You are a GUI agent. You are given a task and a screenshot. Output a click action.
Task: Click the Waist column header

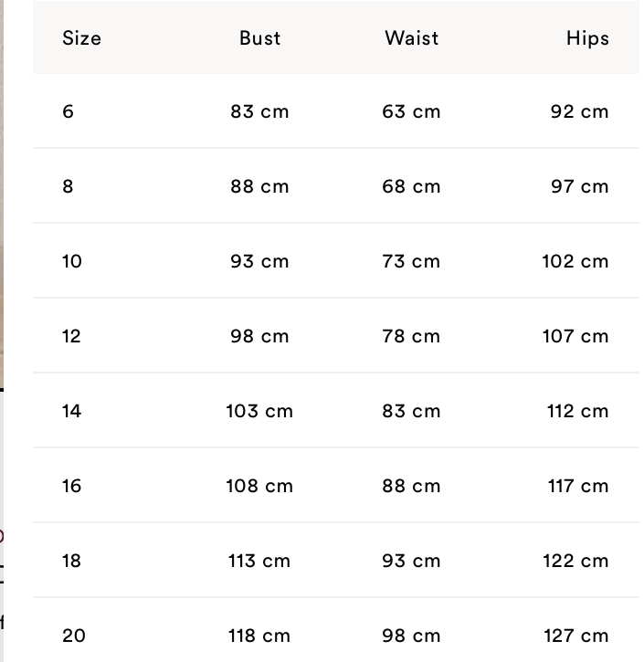[411, 38]
